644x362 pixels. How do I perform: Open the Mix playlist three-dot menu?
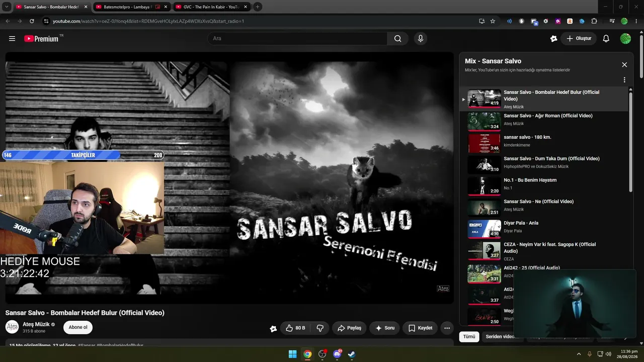pyautogui.click(x=624, y=80)
